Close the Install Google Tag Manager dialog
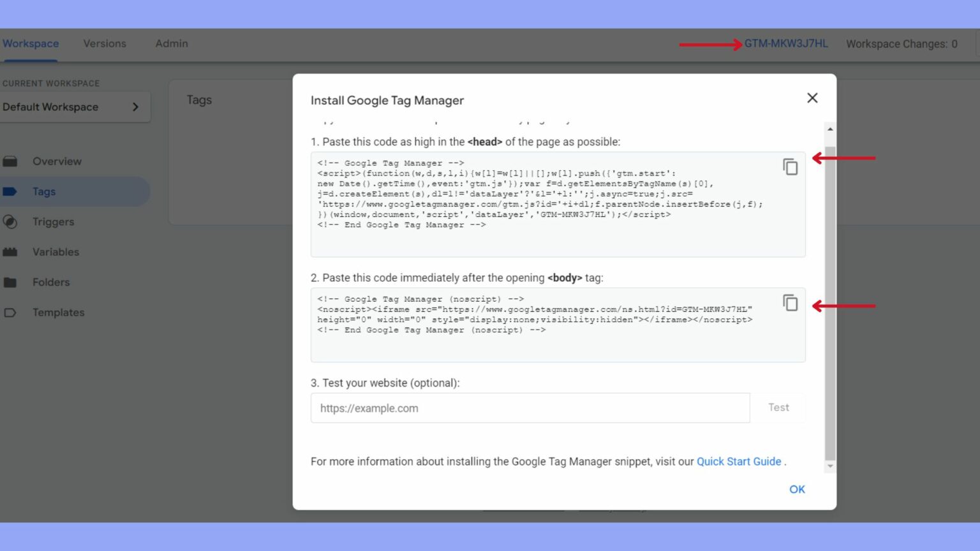Viewport: 980px width, 551px height. 812,98
